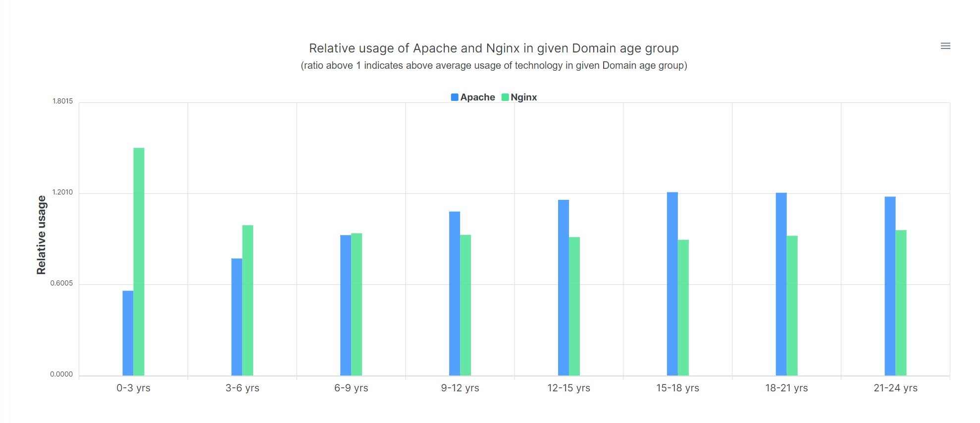Image resolution: width=980 pixels, height=423 pixels.
Task: Select the "18-21 yrs" axis label
Action: (x=787, y=388)
